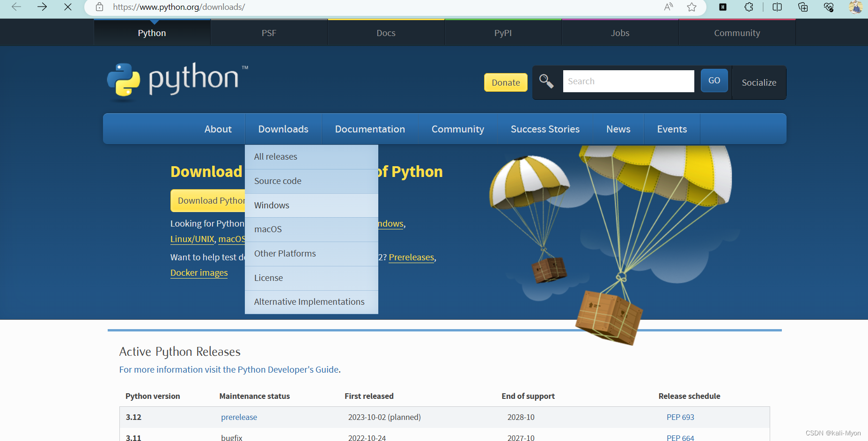Viewport: 868px width, 441px height.
Task: Click the address bar URL
Action: [179, 7]
